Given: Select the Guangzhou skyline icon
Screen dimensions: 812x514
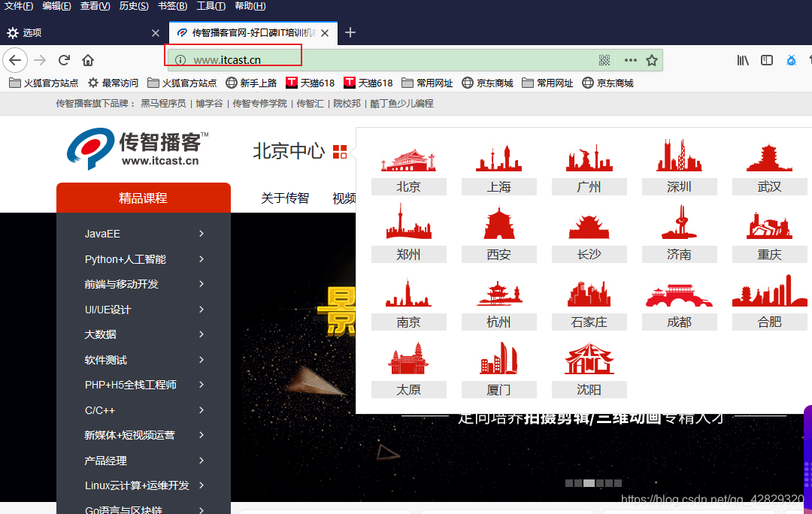Looking at the screenshot, I should pyautogui.click(x=589, y=159).
